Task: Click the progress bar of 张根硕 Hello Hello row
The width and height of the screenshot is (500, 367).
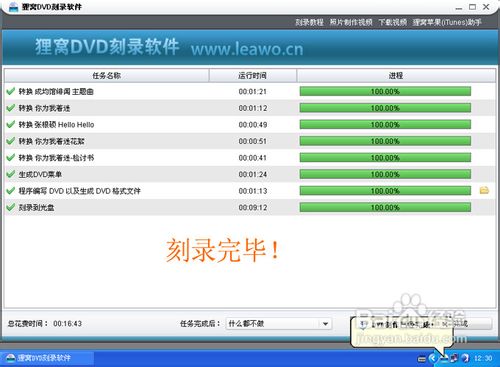Action: point(385,124)
